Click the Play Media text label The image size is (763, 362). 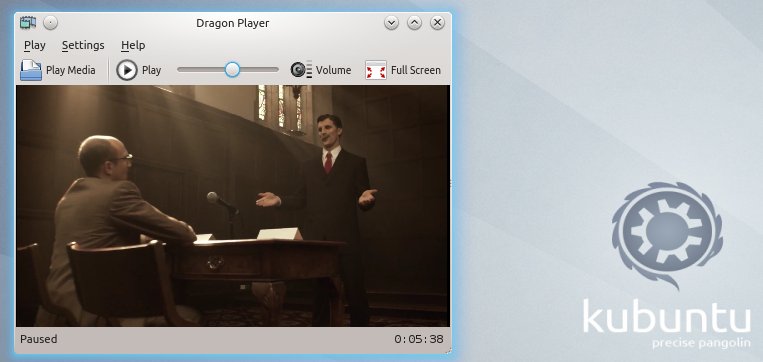click(x=71, y=70)
